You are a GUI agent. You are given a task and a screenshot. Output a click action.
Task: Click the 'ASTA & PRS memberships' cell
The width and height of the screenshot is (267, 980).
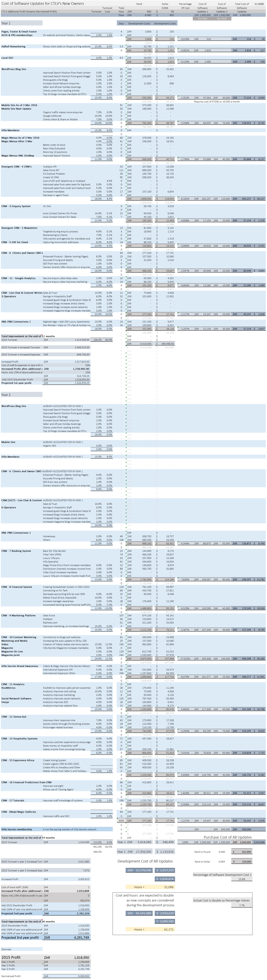coord(17,35)
